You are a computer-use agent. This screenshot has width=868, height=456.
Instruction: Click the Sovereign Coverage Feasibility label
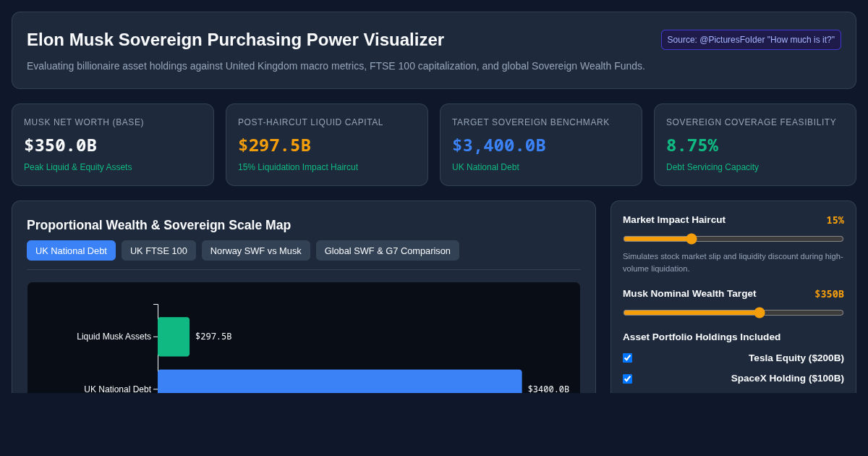751,122
